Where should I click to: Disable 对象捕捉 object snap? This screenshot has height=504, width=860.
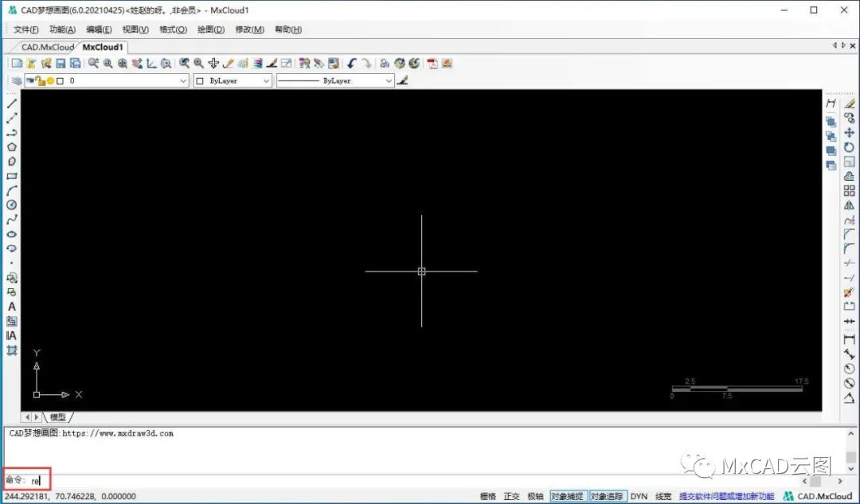pyautogui.click(x=567, y=496)
